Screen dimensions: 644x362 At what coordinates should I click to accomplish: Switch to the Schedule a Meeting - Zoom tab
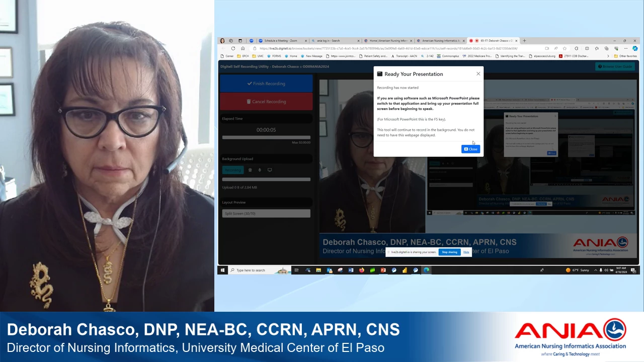pos(281,41)
